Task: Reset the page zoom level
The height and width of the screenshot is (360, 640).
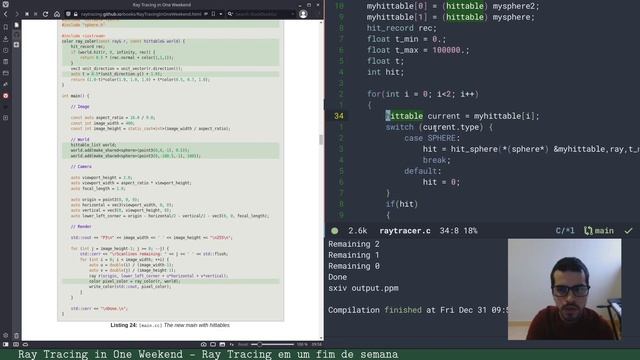Action: click(243, 344)
